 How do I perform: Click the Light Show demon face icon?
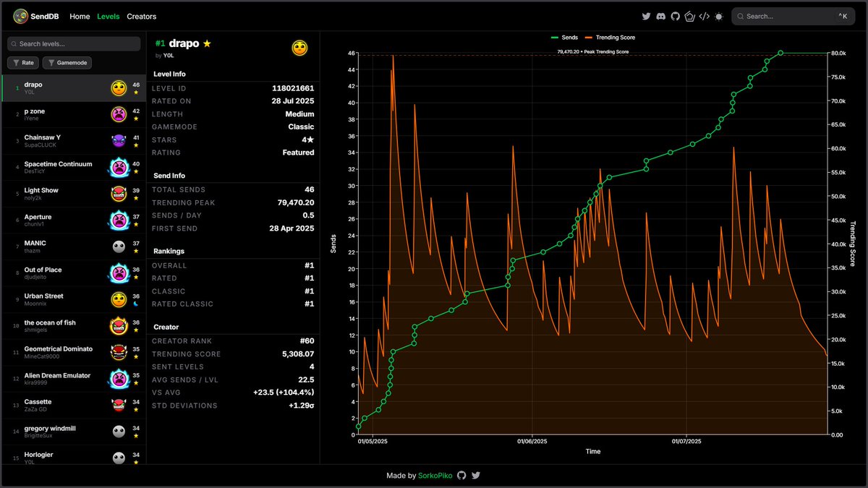pyautogui.click(x=119, y=194)
